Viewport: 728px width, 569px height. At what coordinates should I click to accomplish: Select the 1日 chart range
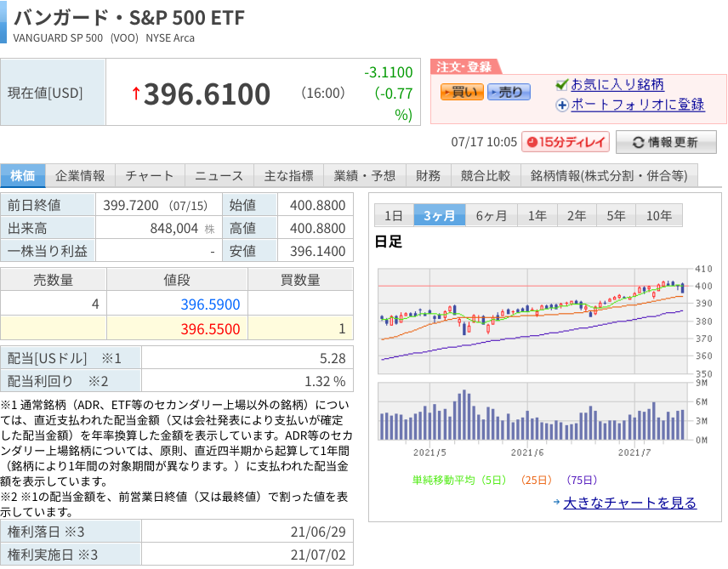[394, 215]
